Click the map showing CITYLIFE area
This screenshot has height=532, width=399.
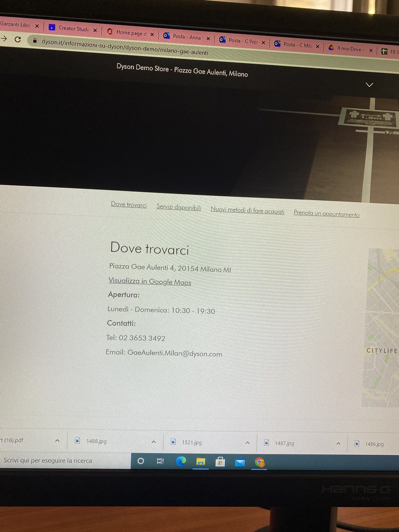point(380,328)
